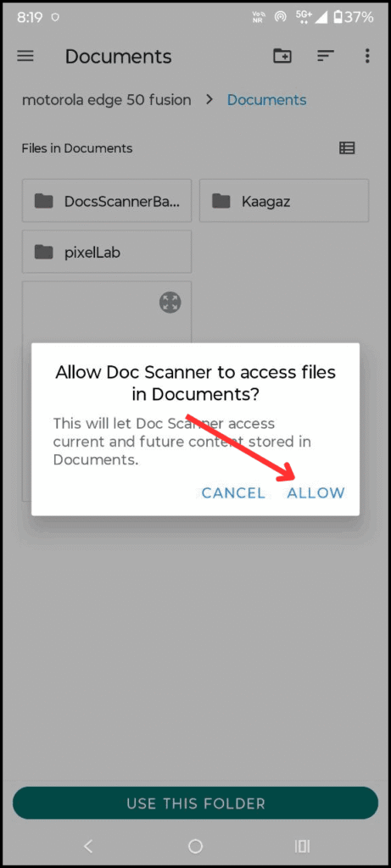This screenshot has width=391, height=868.
Task: Open the sort options icon
Action: (326, 56)
